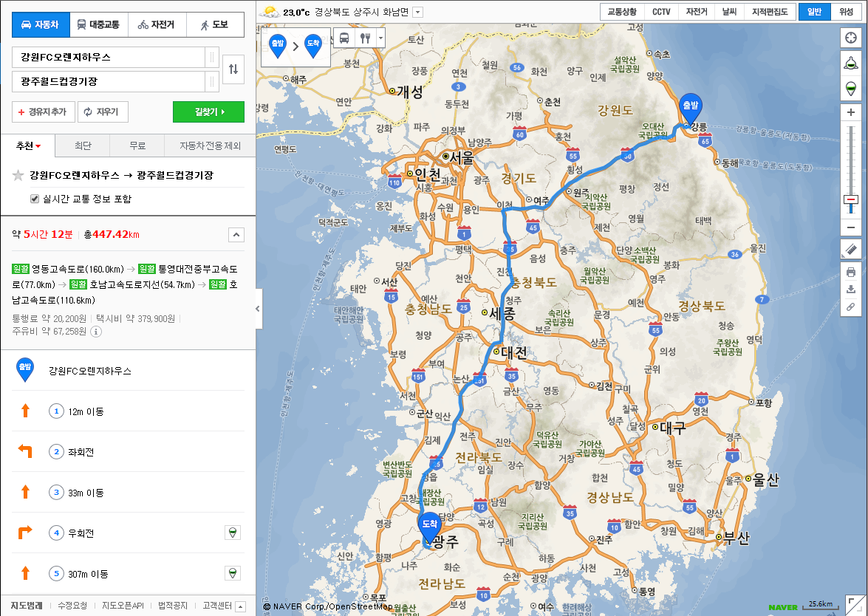Select the 대중교통 public transit tab

(x=98, y=24)
